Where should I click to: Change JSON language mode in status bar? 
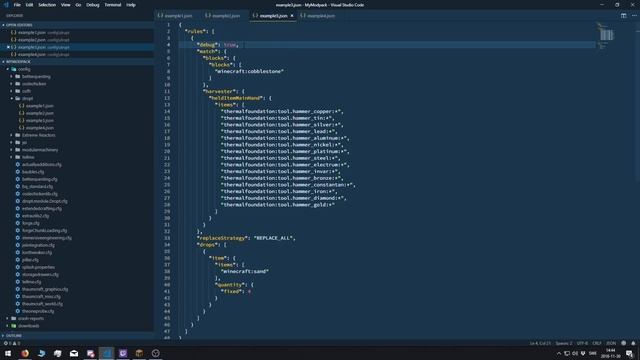611,343
